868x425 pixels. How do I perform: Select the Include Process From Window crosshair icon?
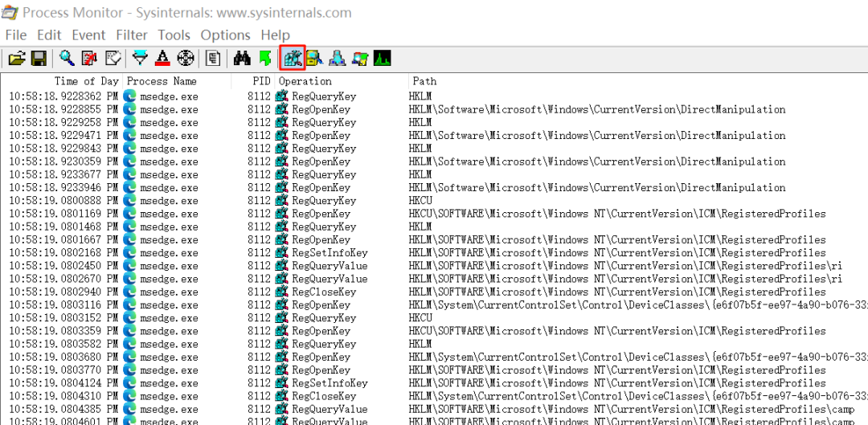pos(186,58)
